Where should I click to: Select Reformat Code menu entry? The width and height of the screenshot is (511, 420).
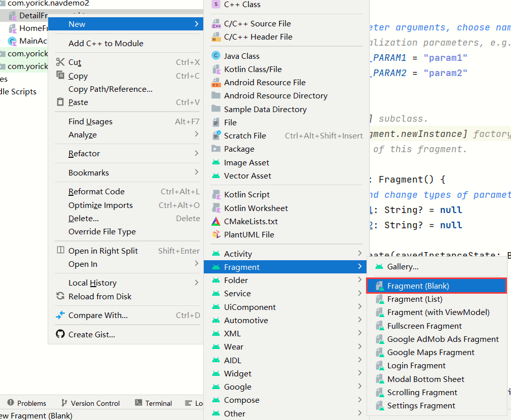tap(96, 192)
